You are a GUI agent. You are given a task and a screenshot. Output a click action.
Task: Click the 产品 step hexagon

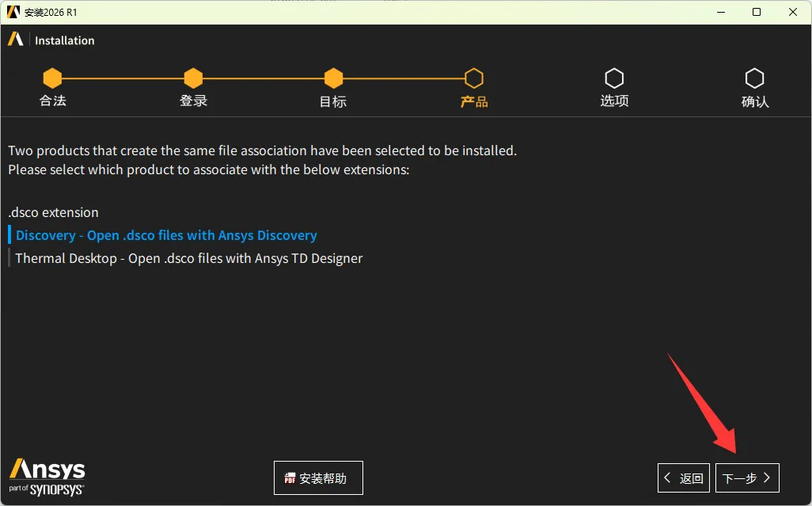(x=474, y=78)
